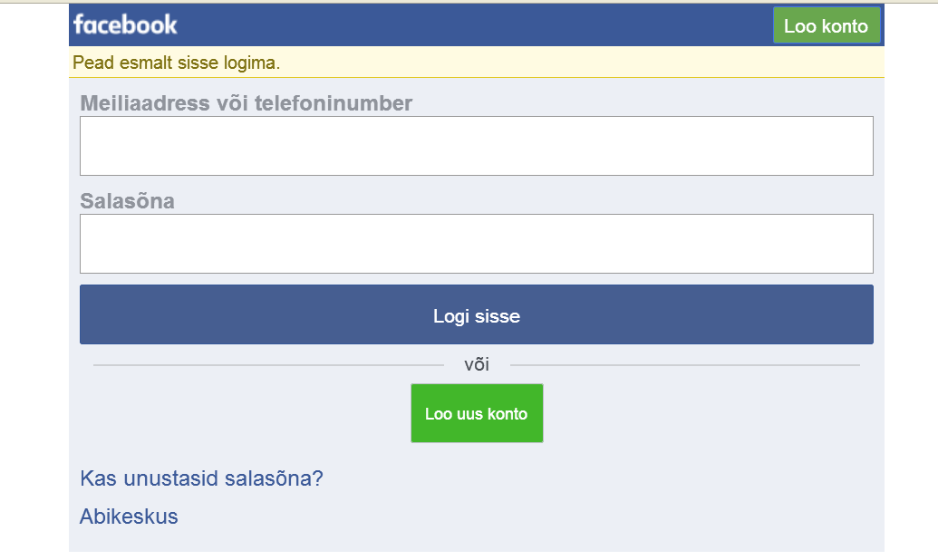Open the Kas unustasid salasõna? link
Image resolution: width=938 pixels, height=560 pixels.
pyautogui.click(x=201, y=478)
